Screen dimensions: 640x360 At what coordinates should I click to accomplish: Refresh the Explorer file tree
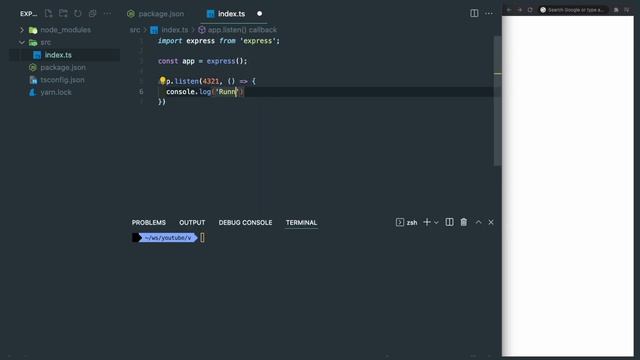pos(78,13)
